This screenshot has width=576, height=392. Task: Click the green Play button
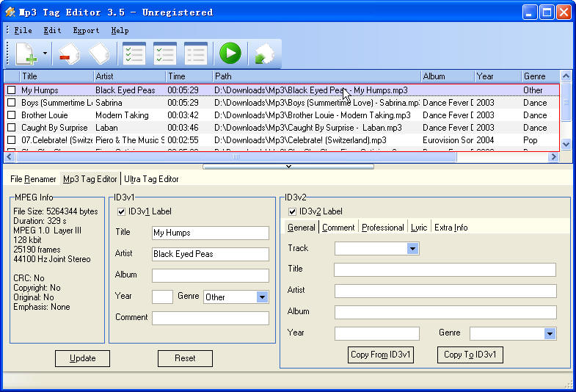pos(230,54)
